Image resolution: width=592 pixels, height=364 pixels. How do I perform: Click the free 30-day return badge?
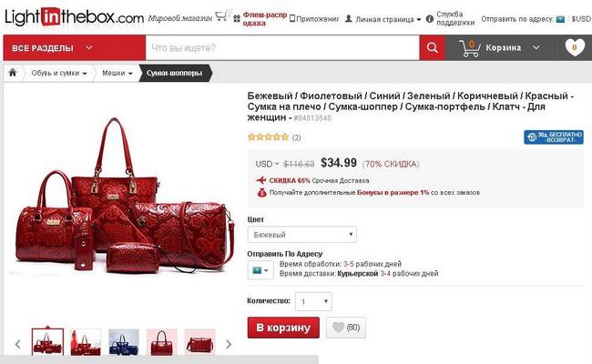(554, 137)
